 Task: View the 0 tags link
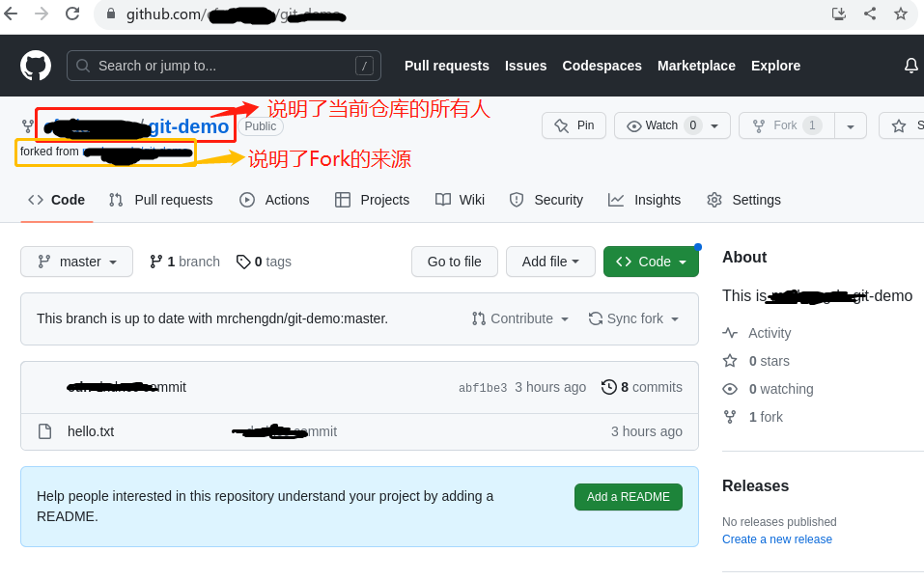pyautogui.click(x=264, y=262)
